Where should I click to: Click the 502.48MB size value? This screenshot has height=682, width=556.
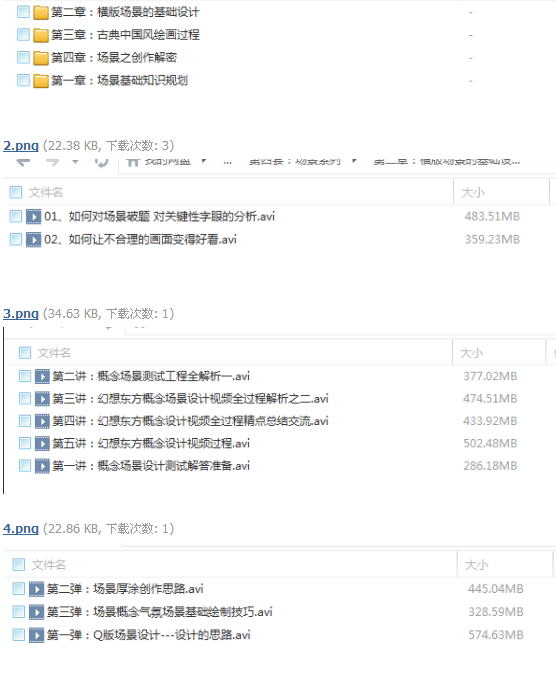490,444
